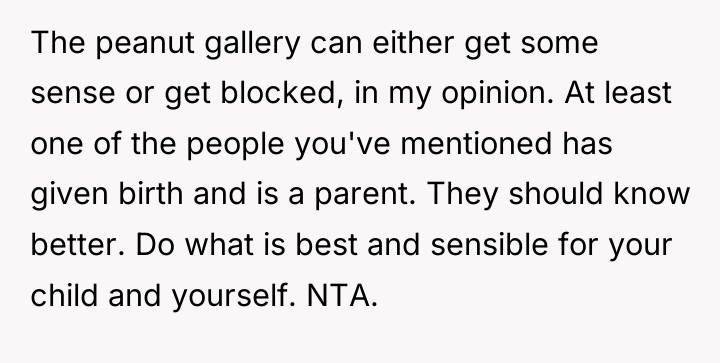The image size is (720, 363).
Task: Click the word "peanut" in first line
Action: 145,43
